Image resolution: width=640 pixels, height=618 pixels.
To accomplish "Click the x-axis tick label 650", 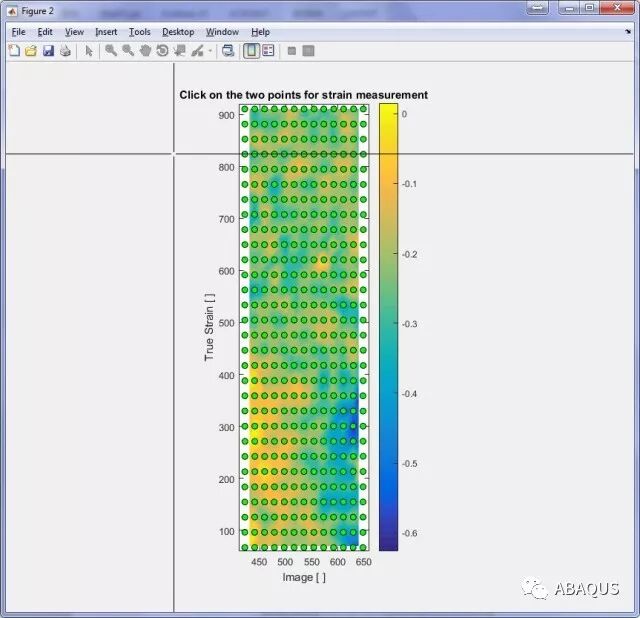I will [364, 562].
